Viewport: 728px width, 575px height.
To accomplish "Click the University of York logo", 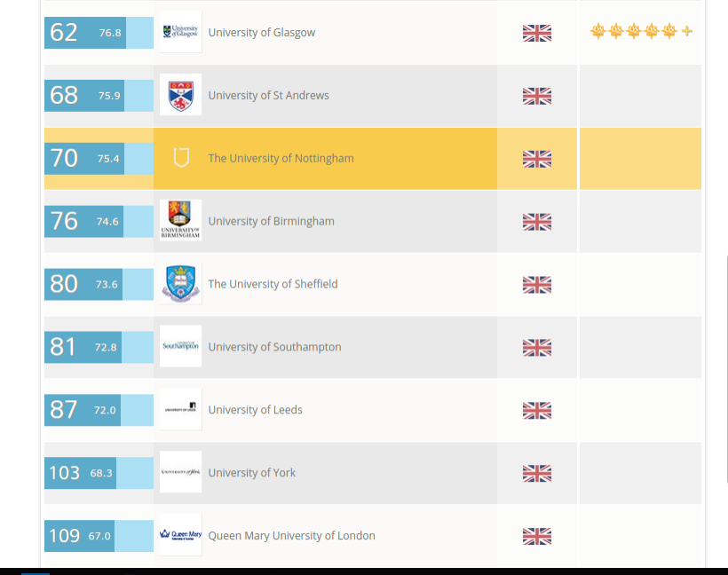I will [x=180, y=472].
